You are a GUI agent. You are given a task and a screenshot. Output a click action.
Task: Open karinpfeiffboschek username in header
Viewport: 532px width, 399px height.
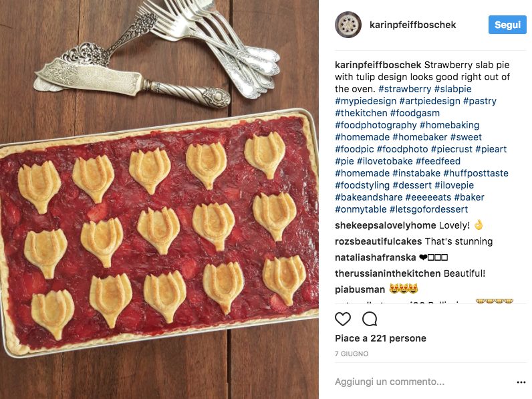(412, 25)
